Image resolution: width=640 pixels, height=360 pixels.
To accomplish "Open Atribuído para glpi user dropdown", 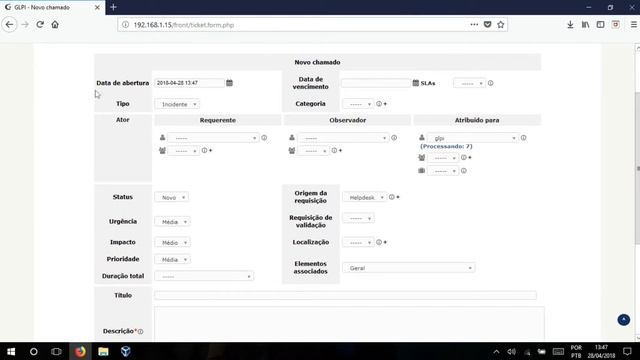I will [x=473, y=138].
